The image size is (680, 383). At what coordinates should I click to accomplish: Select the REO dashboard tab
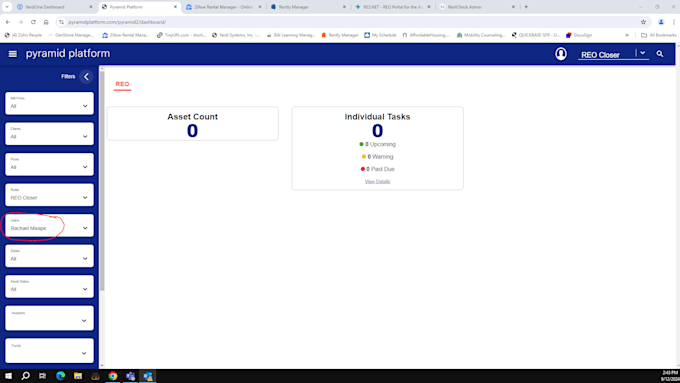click(x=122, y=84)
